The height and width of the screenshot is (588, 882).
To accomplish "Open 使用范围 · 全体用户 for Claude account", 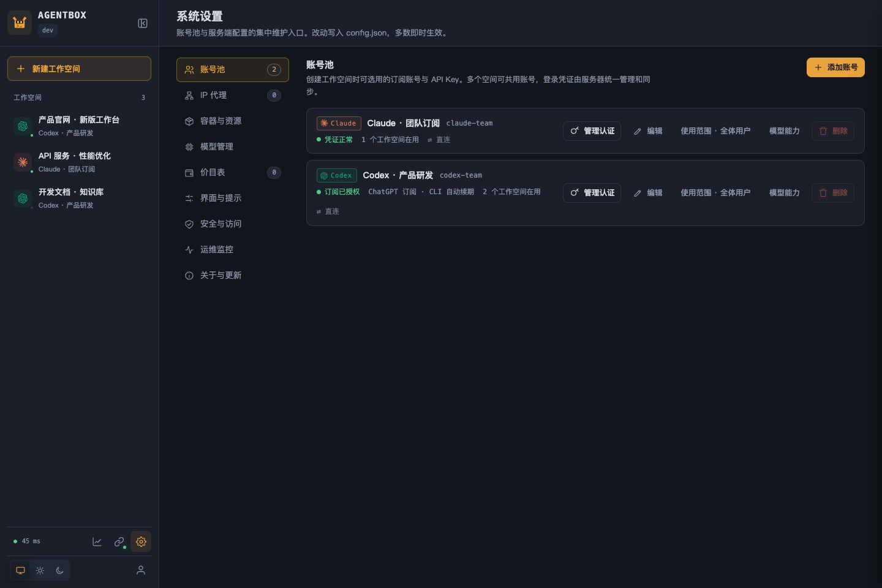I will [x=715, y=131].
